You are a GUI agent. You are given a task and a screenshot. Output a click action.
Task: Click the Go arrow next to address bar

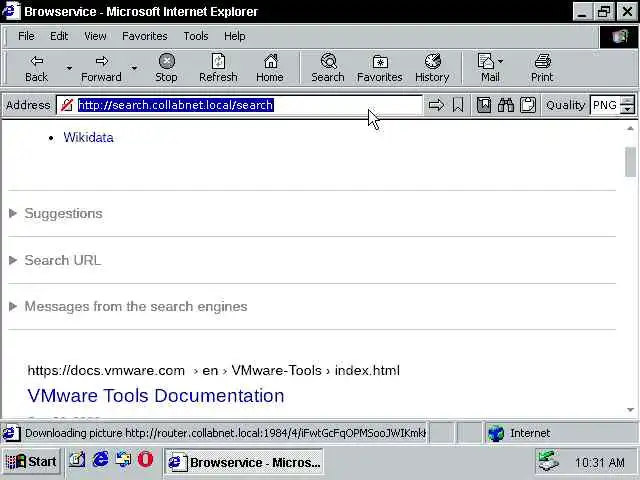(x=436, y=105)
